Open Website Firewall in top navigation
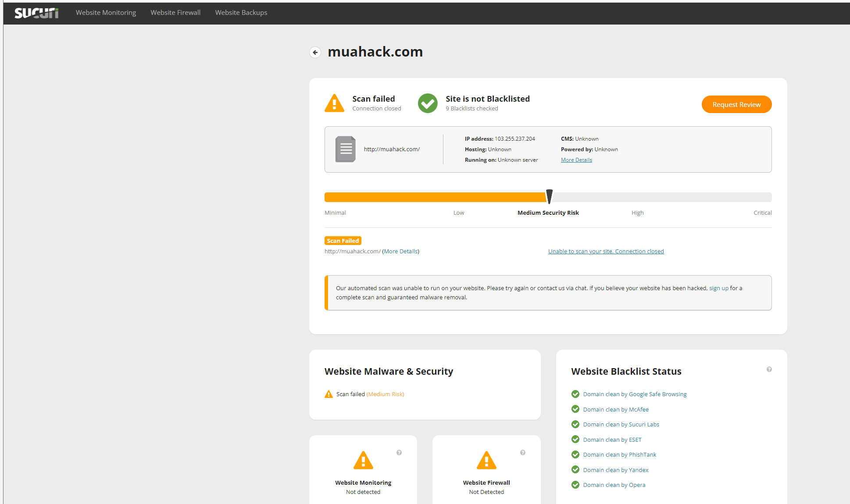This screenshot has height=504, width=850. pyautogui.click(x=175, y=13)
